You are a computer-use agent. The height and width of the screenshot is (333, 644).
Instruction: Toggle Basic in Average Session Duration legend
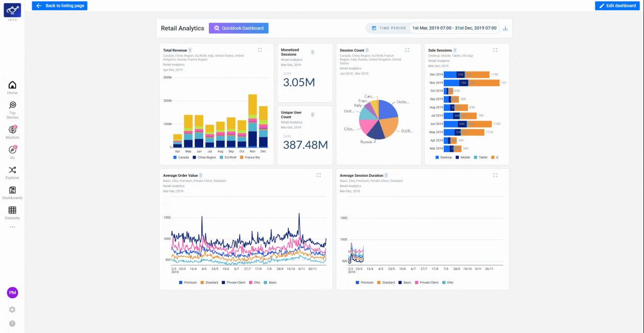pos(405,283)
